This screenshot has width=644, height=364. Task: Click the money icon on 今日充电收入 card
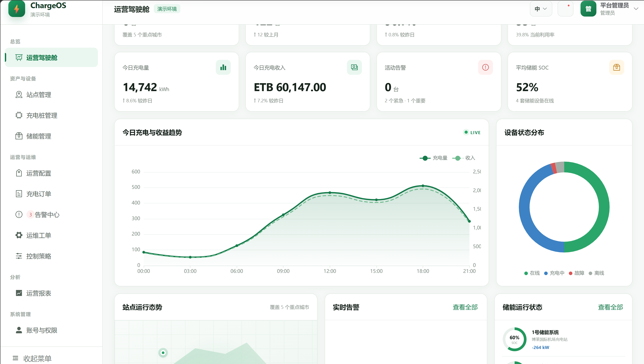point(354,67)
